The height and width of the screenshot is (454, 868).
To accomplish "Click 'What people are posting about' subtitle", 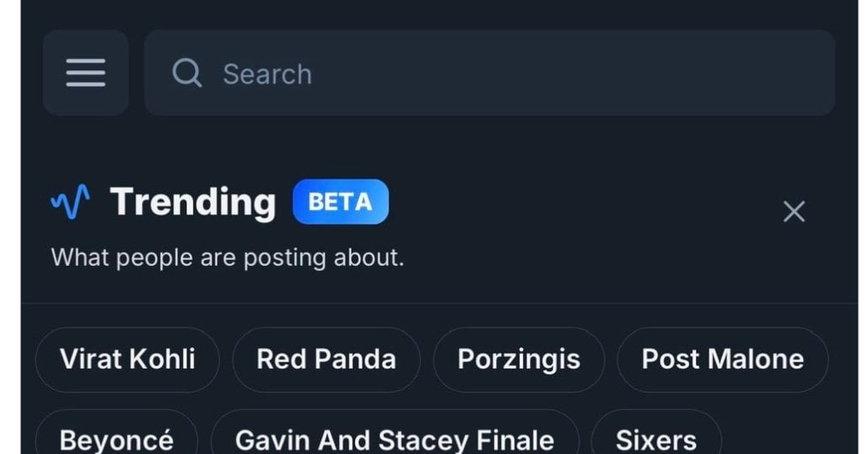I will click(x=228, y=258).
